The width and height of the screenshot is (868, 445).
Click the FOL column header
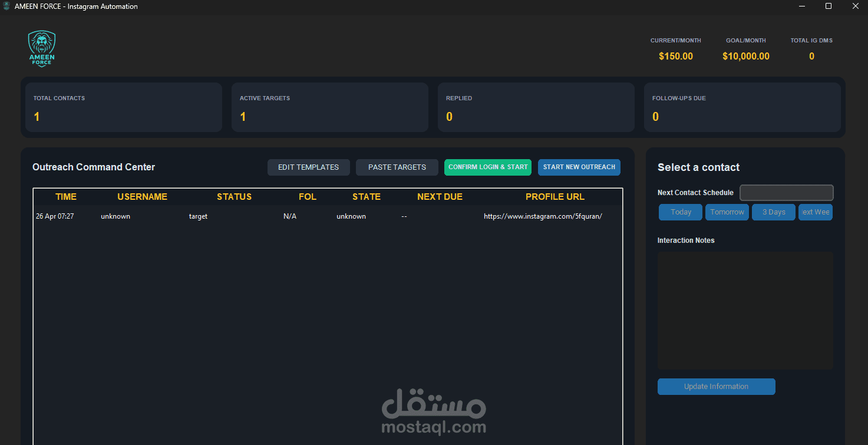308,197
